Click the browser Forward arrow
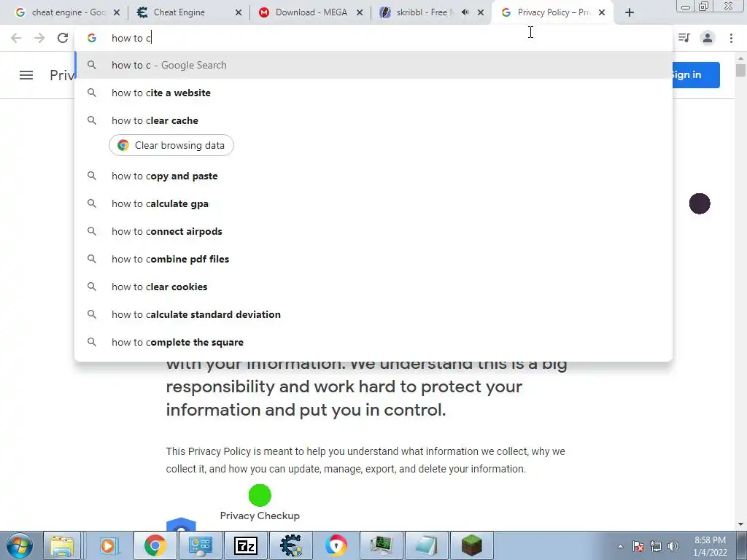This screenshot has width=747, height=560. tap(39, 38)
